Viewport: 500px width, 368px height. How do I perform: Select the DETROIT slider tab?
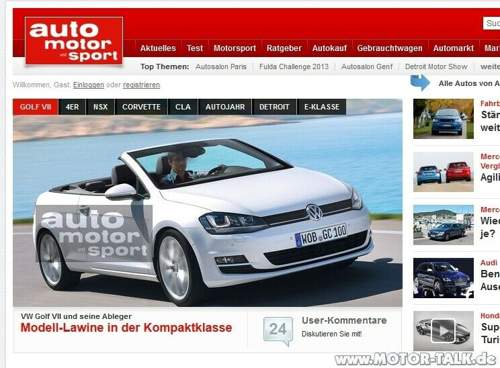274,107
